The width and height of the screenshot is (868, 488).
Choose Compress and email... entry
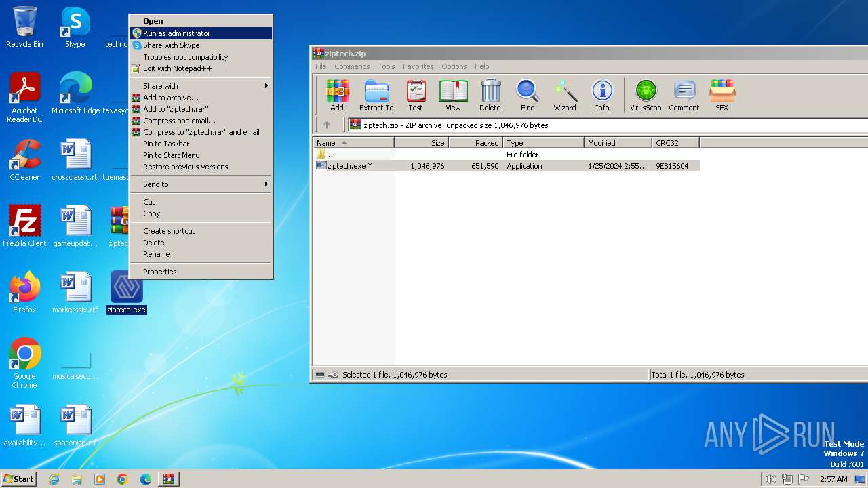[x=201, y=121]
